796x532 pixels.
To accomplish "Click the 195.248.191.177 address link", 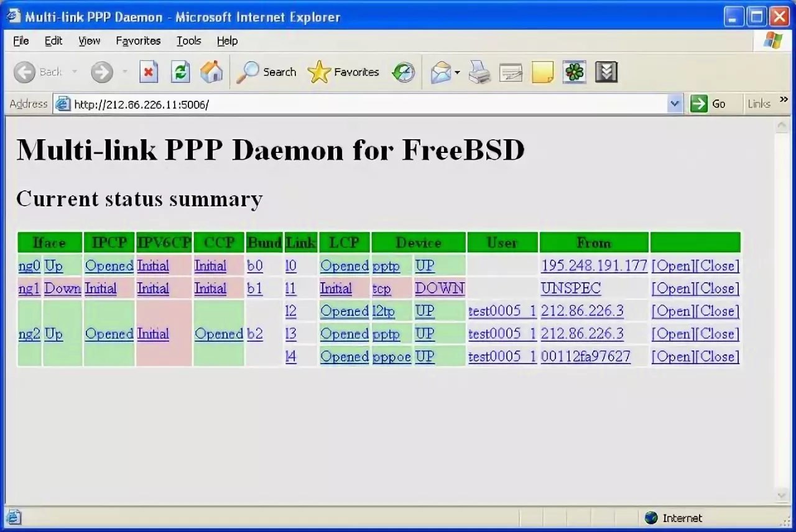I will [594, 266].
